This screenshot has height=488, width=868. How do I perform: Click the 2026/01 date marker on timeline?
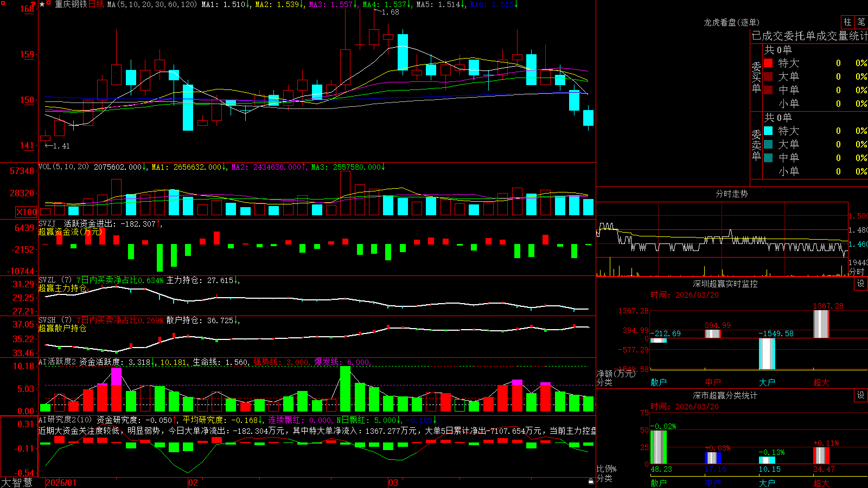pos(61,483)
